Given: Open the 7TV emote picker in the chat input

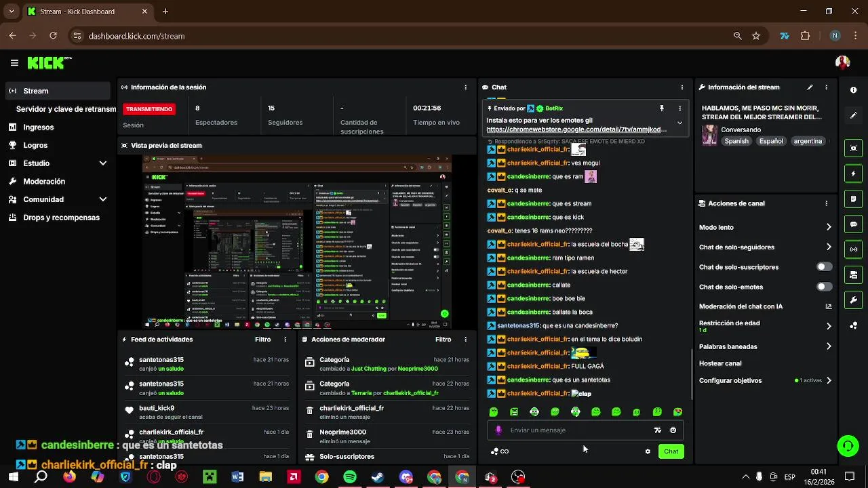Looking at the screenshot, I should tap(657, 430).
